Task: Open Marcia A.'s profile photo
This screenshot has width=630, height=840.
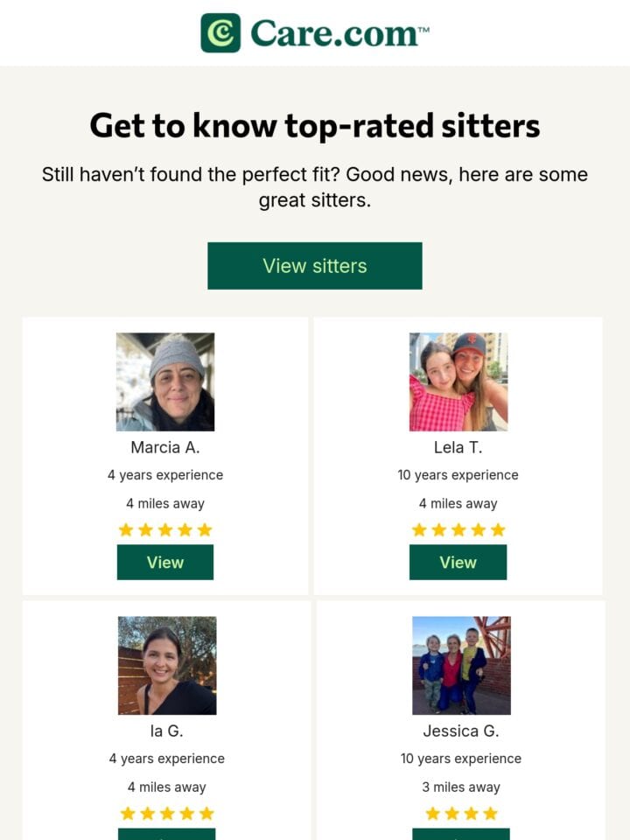Action: 165,381
